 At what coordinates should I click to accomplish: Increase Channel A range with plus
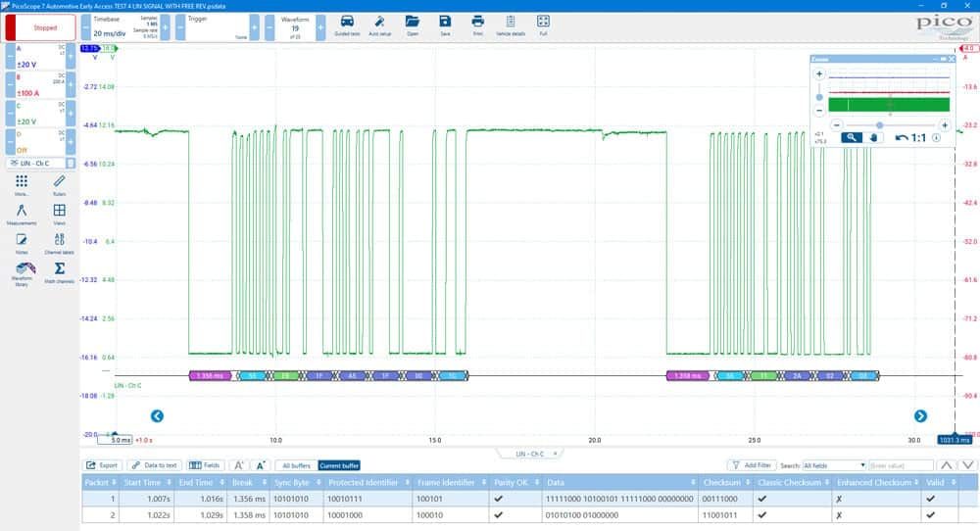71,56
